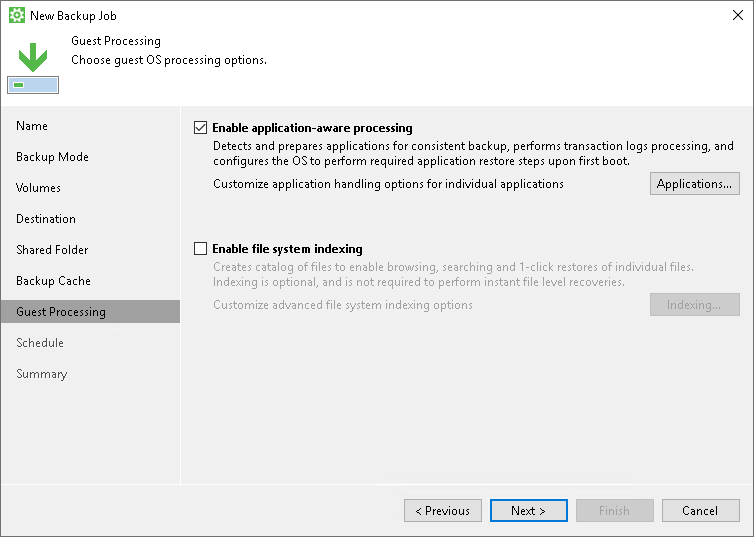Open the Volumes step

[x=38, y=188]
